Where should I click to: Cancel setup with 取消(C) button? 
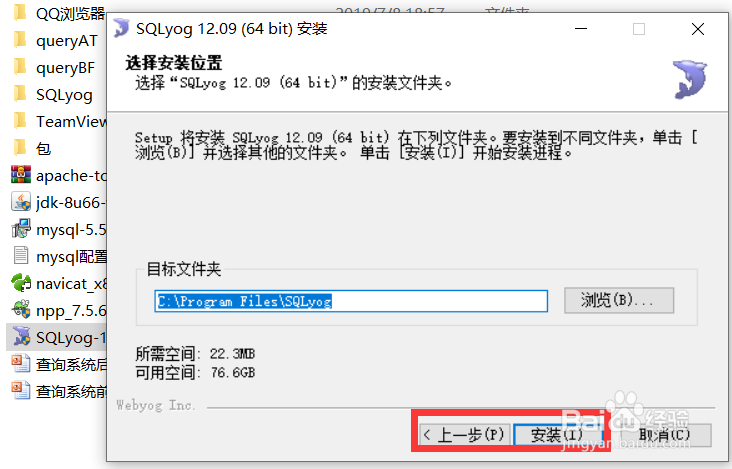coord(664,434)
